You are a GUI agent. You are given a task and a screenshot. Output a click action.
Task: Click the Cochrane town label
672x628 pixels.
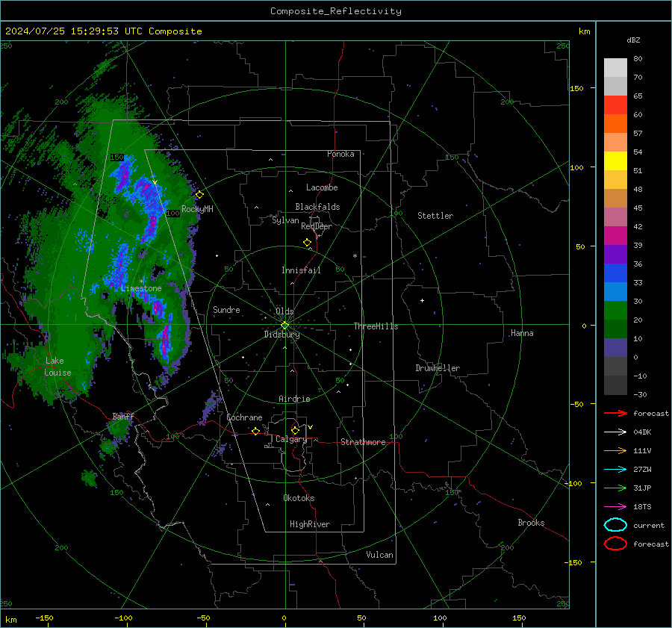(x=244, y=417)
